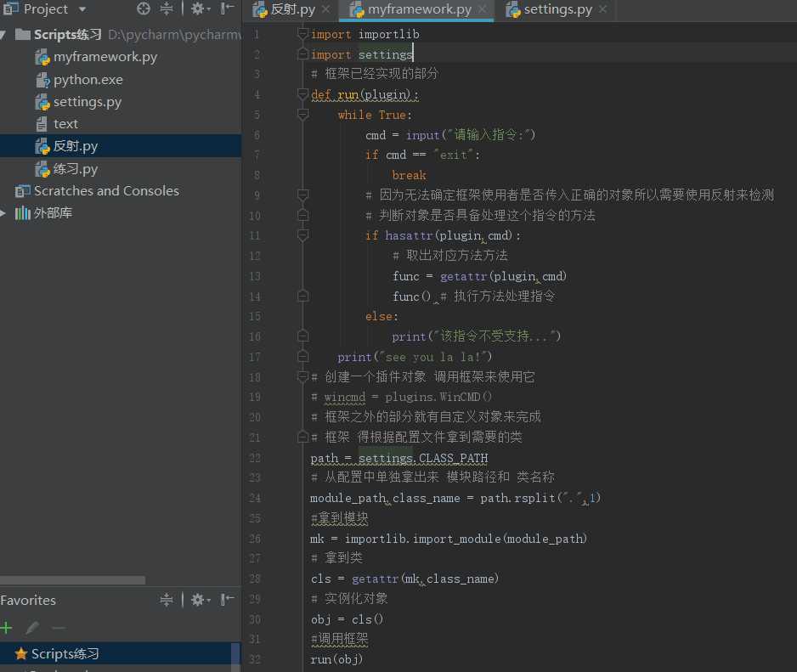
Task: Collapse the hasattr if-block fold marker line 11
Action: click(302, 235)
